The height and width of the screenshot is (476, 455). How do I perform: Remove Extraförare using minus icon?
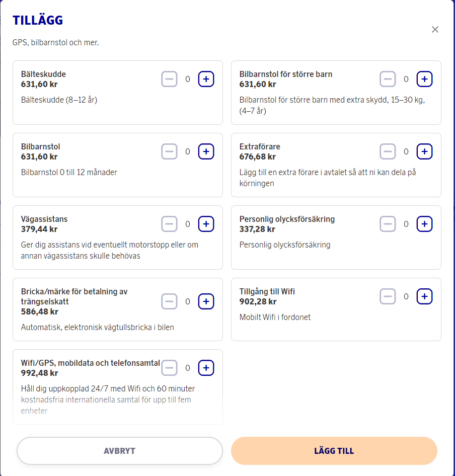388,151
